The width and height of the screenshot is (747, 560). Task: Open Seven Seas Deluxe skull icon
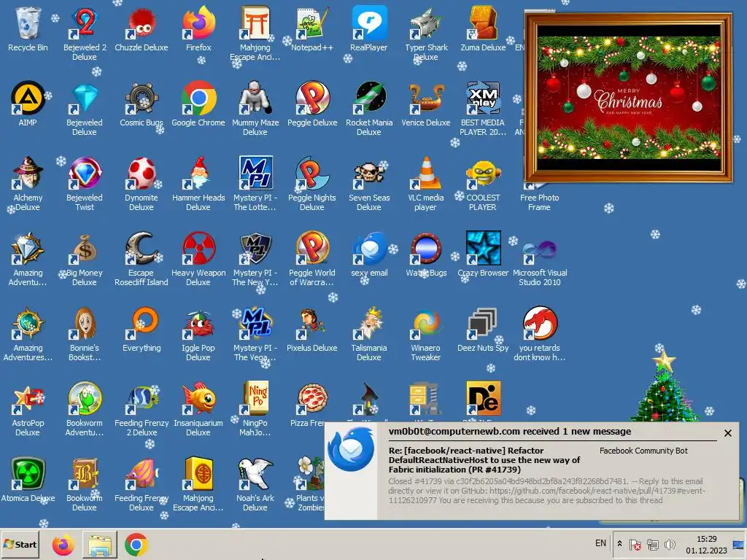[x=368, y=173]
